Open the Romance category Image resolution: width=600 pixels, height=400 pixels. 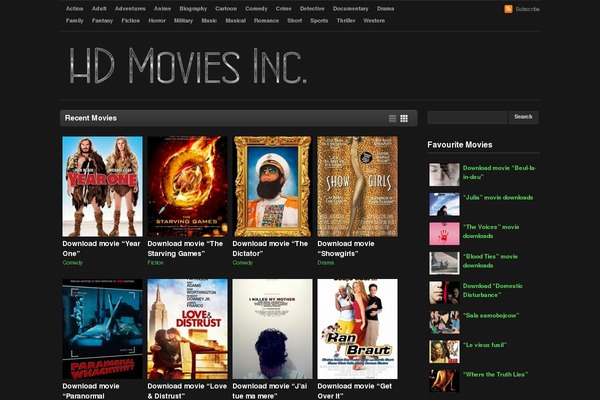point(266,21)
